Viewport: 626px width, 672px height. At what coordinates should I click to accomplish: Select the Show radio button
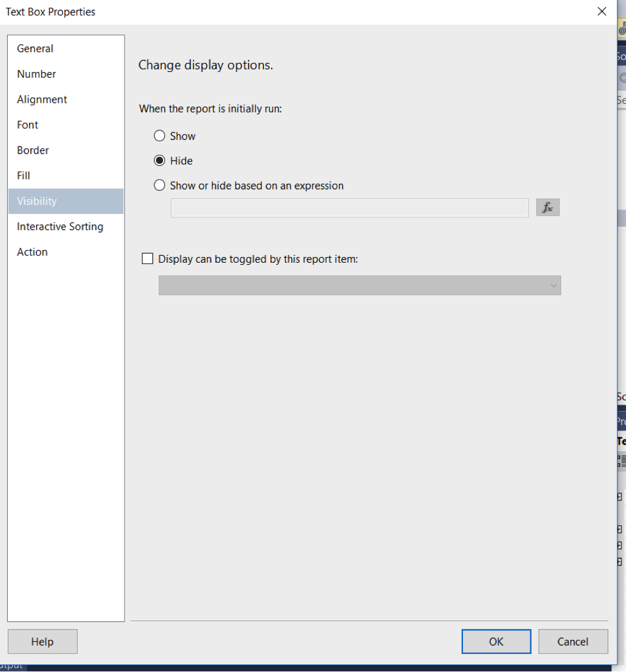(x=159, y=136)
